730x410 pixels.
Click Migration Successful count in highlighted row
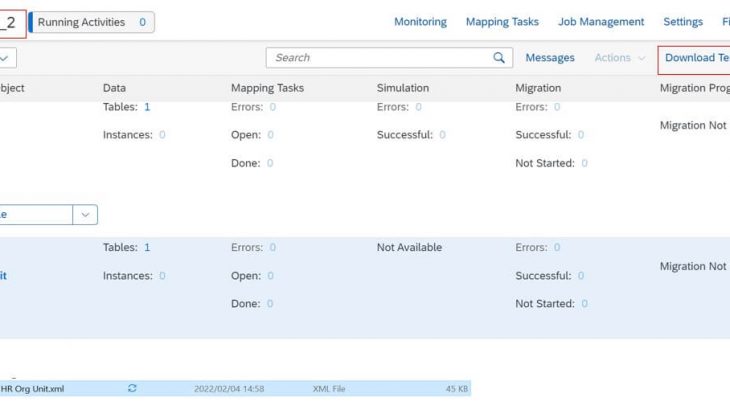pyautogui.click(x=581, y=276)
